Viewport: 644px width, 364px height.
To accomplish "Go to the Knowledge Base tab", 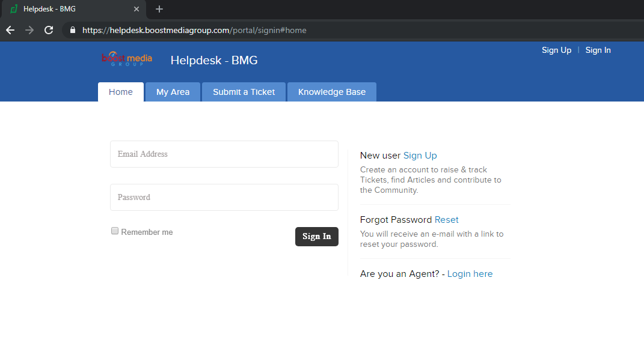I will [x=332, y=92].
